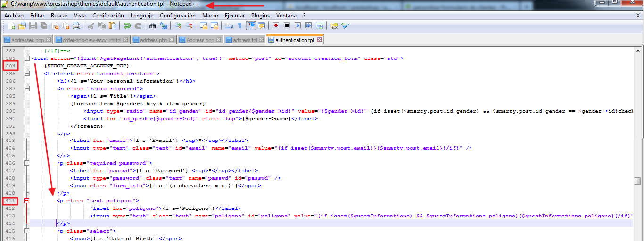Image resolution: width=644 pixels, height=241 pixels.
Task: Click toolbar icon left of spell-check
Action: point(335,25)
